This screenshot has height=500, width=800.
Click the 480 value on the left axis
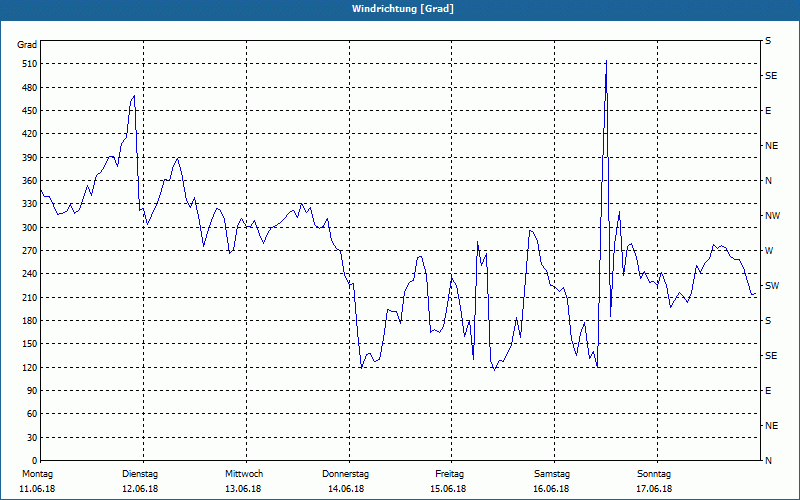(x=30, y=88)
